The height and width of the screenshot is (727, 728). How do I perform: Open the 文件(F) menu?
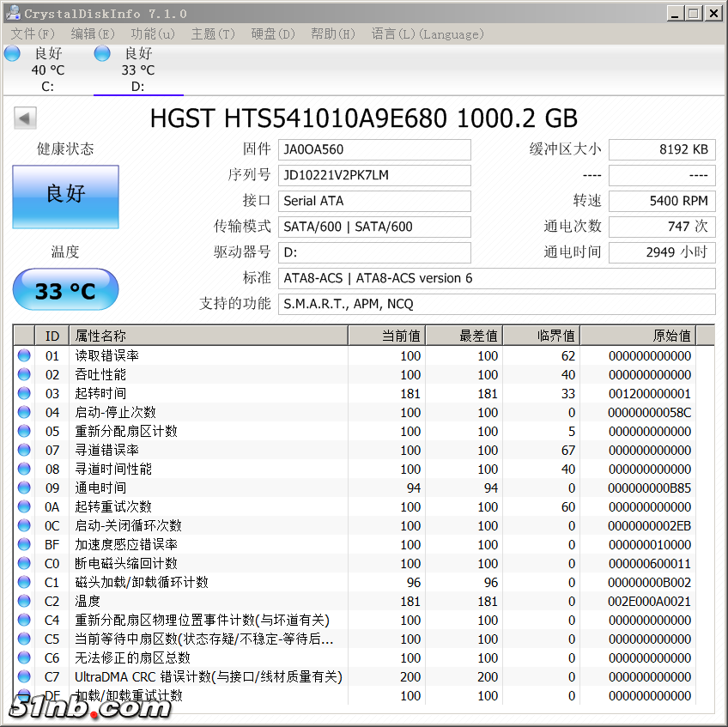[x=33, y=34]
